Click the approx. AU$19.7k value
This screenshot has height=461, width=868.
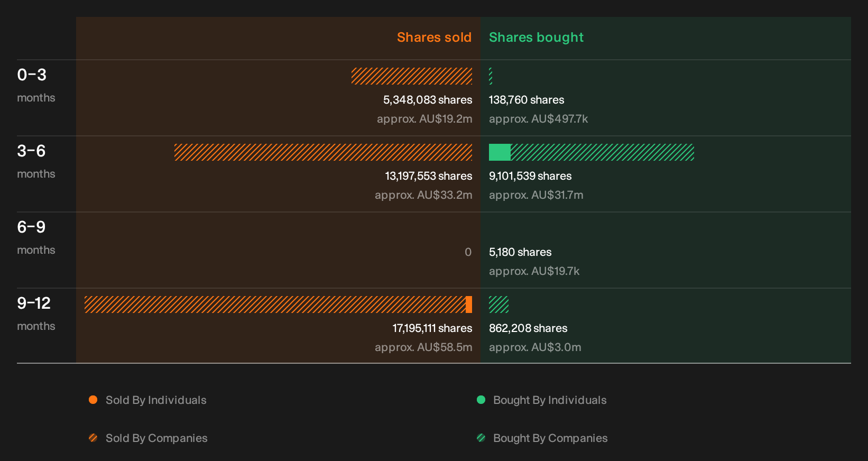534,271
